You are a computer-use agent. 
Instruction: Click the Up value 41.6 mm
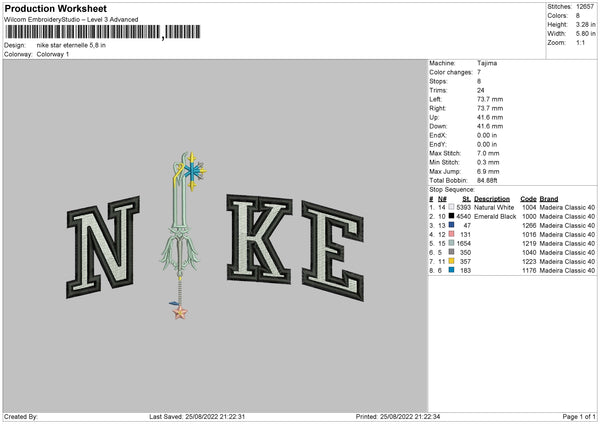coord(490,117)
